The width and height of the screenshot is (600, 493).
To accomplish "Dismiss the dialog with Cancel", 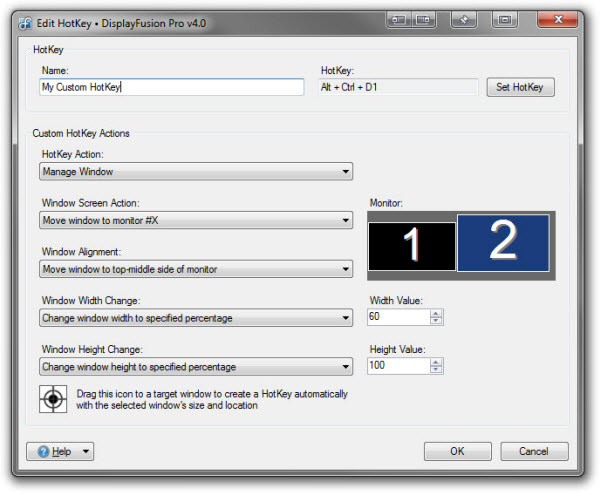I will [x=534, y=452].
